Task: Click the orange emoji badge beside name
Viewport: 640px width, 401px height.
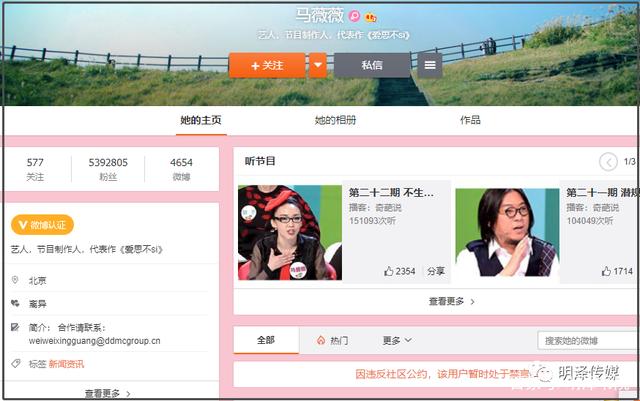Action: coord(371,17)
